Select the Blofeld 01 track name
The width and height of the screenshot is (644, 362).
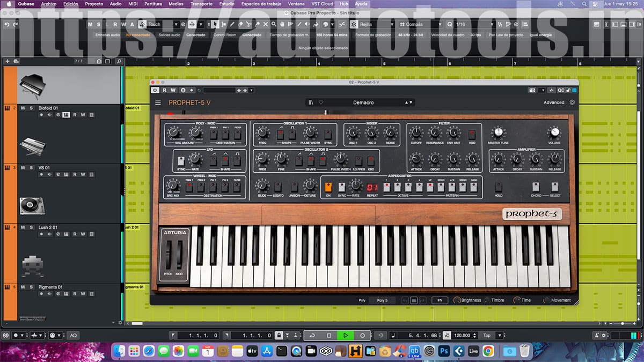click(48, 108)
